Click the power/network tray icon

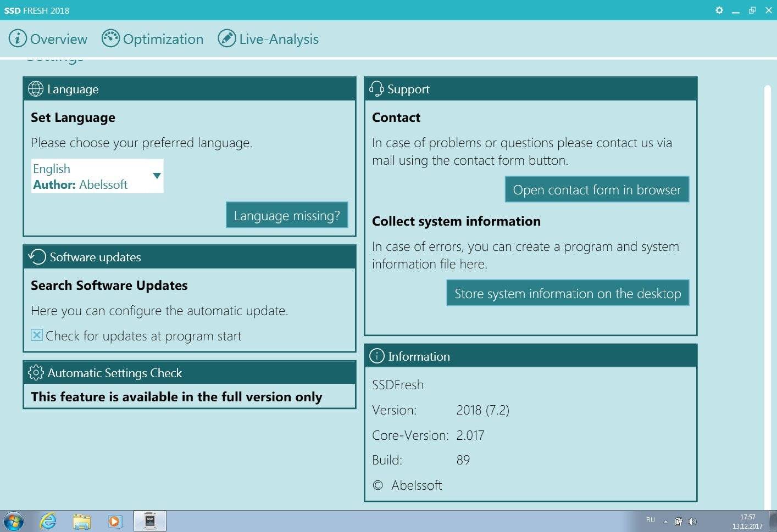coord(679,522)
